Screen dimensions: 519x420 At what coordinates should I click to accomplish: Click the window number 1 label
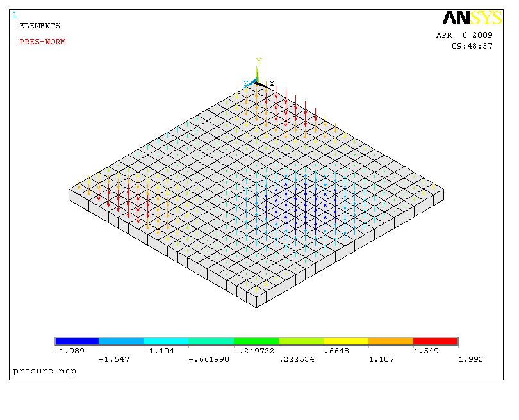tap(15, 15)
